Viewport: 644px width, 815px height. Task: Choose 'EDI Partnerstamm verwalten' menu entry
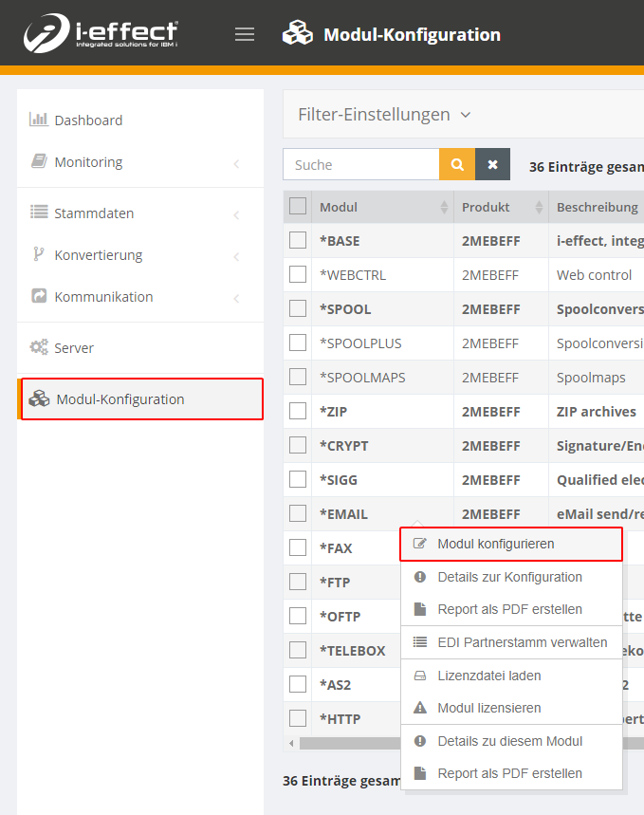pos(522,642)
